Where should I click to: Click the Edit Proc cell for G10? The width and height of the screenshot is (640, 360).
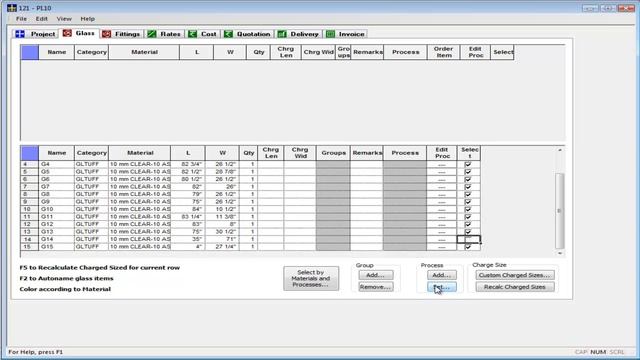tap(442, 209)
